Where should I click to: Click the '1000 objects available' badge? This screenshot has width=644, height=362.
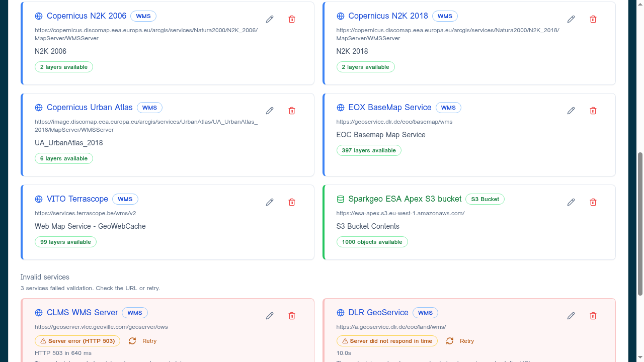click(372, 242)
